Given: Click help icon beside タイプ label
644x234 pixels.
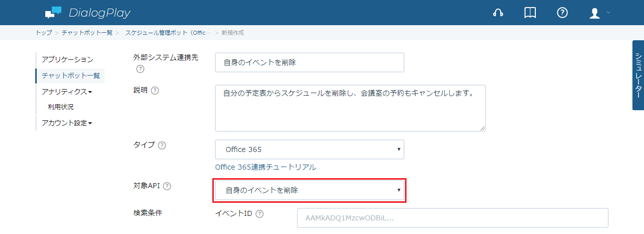Looking at the screenshot, I should click(162, 145).
